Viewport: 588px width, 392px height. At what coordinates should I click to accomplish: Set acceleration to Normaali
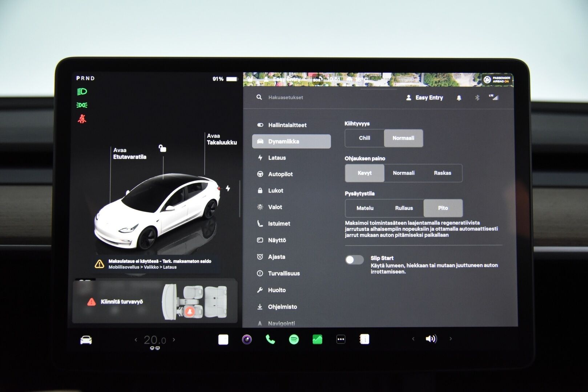coord(403,138)
